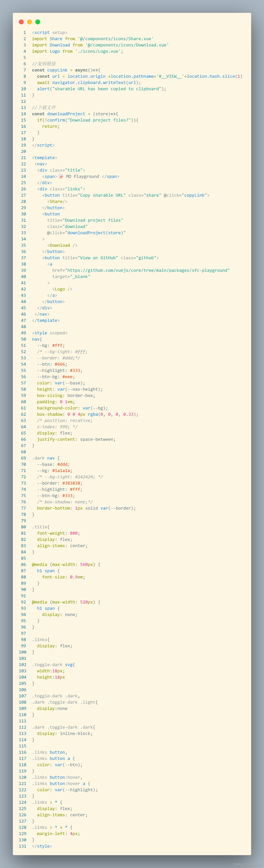
Task: Click the closing '</template>' tag
Action: (x=46, y=321)
